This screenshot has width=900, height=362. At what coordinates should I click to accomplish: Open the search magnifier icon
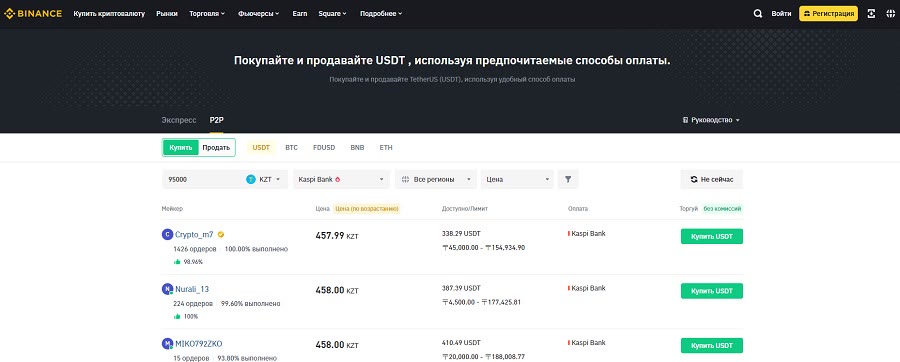[758, 13]
